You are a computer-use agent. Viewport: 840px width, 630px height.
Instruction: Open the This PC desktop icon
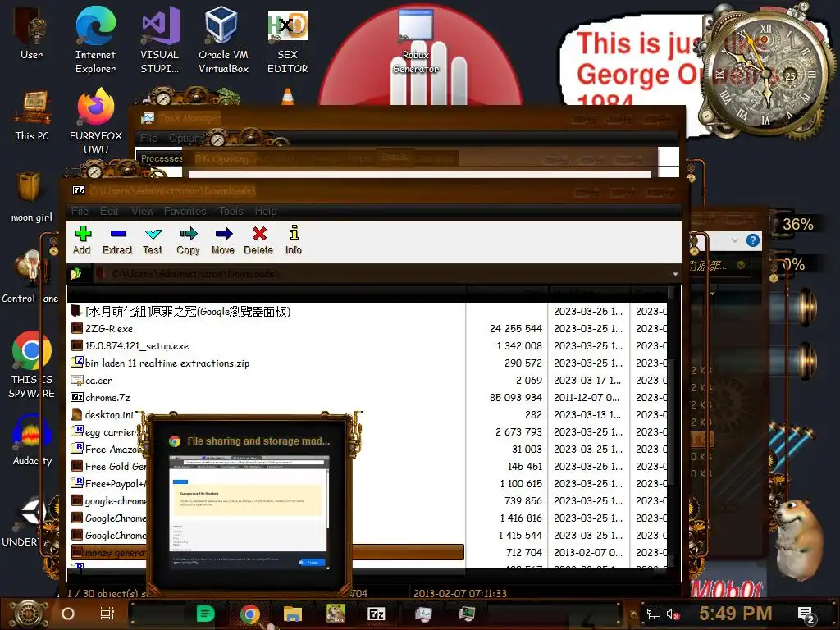click(32, 115)
